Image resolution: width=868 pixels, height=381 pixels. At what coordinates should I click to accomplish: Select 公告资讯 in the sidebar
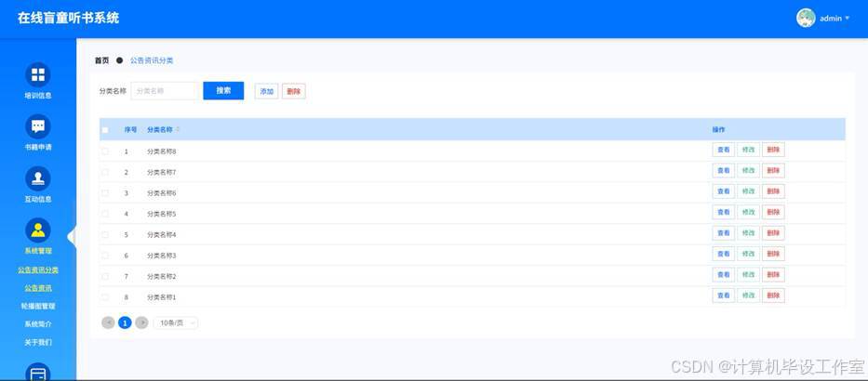click(37, 288)
